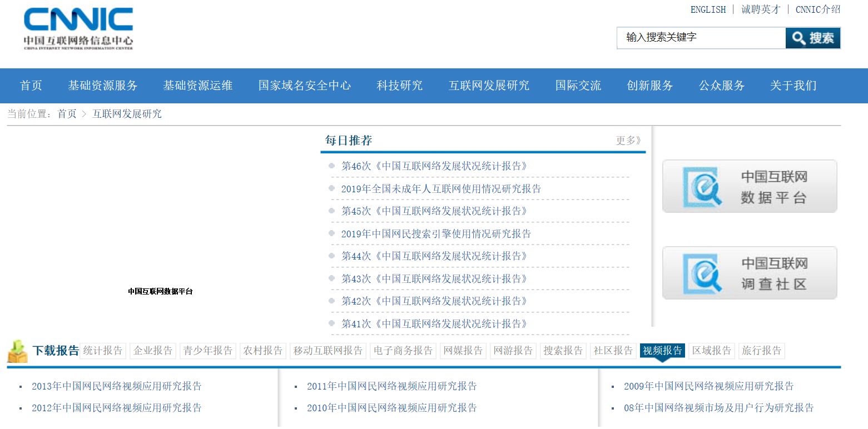Open the 基础资源运维 menu
Image resolution: width=868 pixels, height=429 pixels.
point(198,86)
